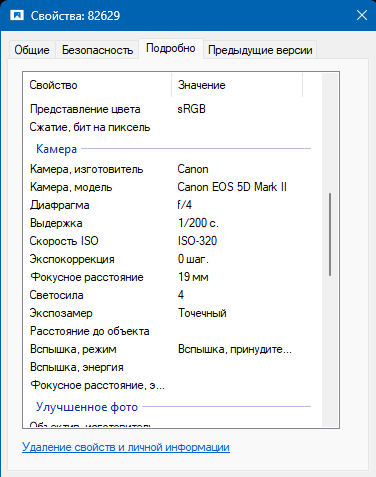Click the 19 мм focal length value
376x477 pixels.
coord(193,277)
